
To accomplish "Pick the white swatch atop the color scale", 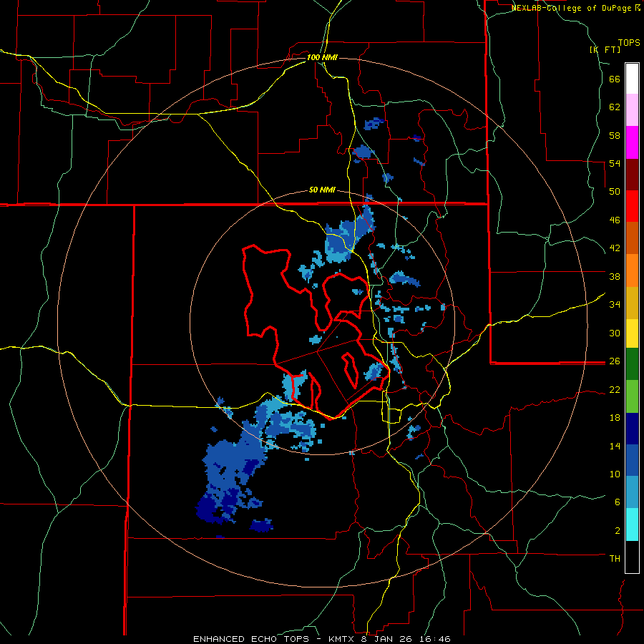I will click(x=632, y=79).
